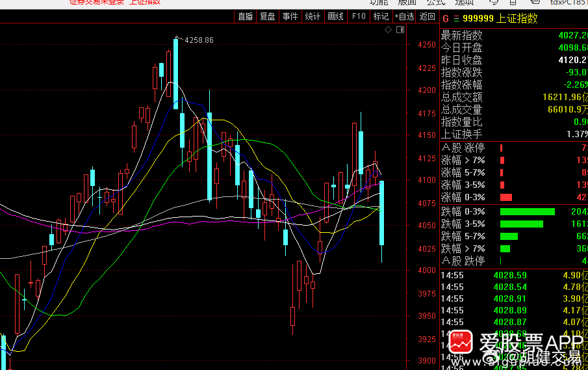Click the 4000 price axis label
Image resolution: width=588 pixels, height=370 pixels.
(427, 270)
